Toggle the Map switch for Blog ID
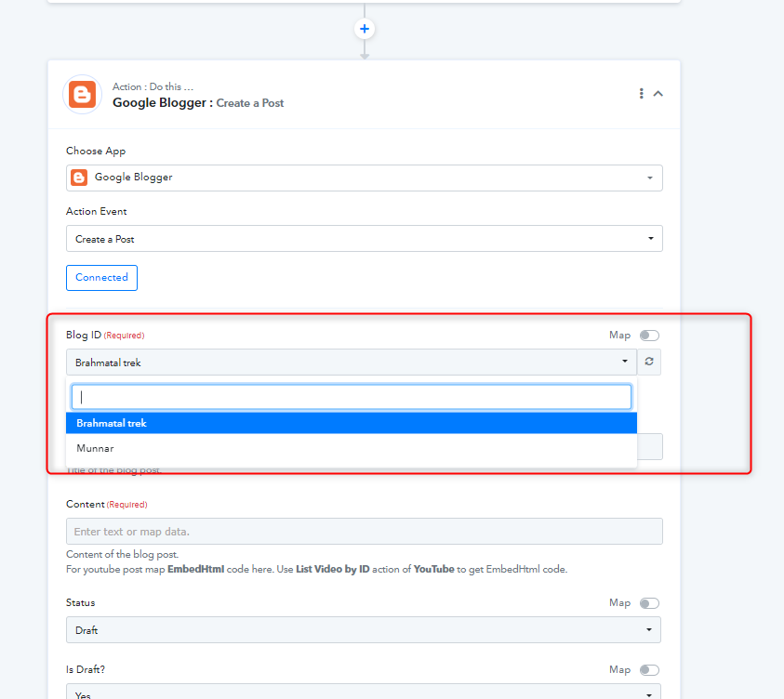 coord(649,336)
